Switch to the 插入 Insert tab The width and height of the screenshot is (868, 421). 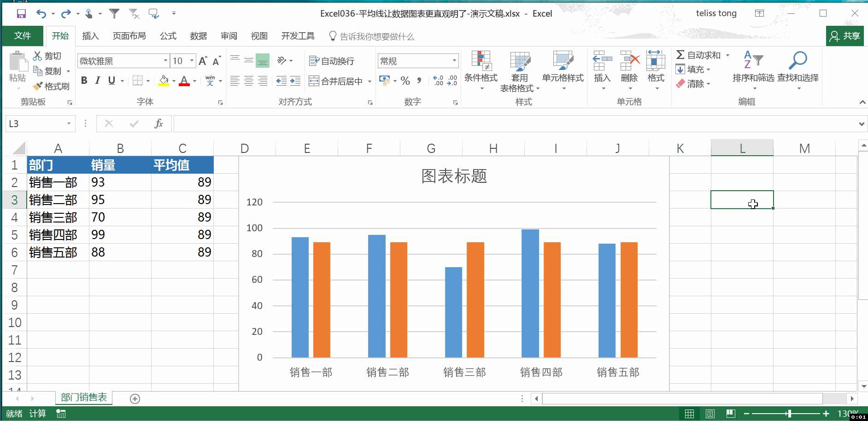(90, 36)
